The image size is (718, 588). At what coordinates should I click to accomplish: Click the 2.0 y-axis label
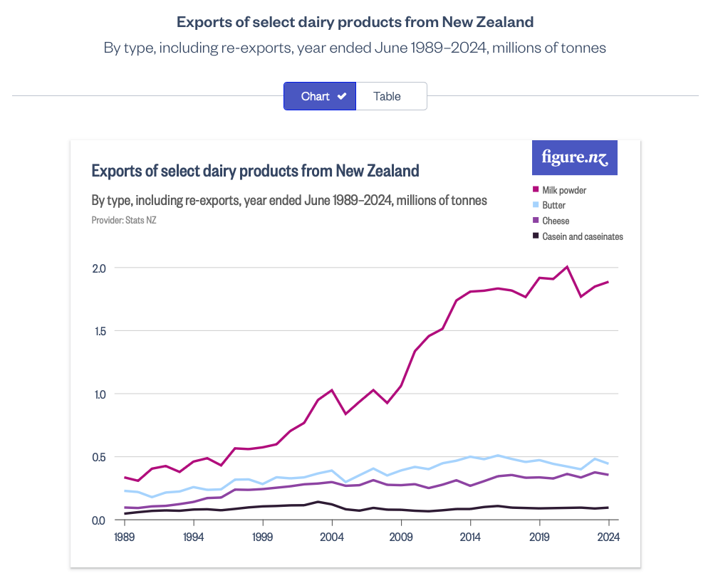click(x=99, y=268)
